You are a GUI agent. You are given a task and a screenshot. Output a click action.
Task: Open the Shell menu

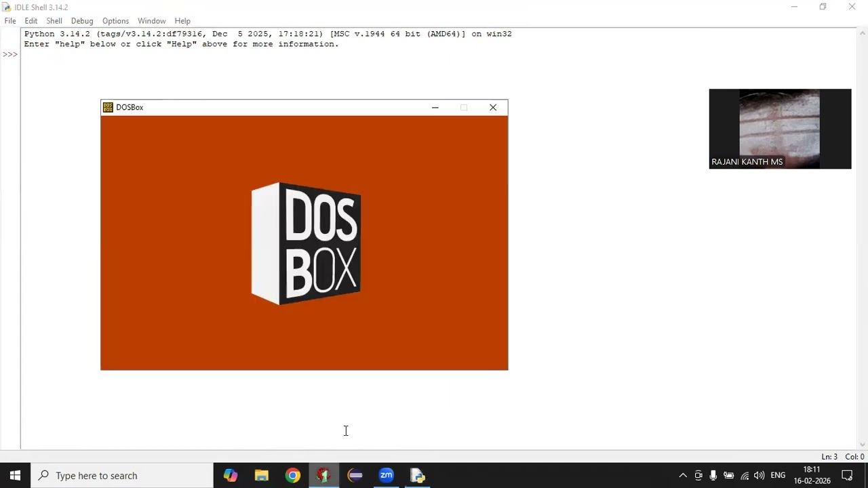pyautogui.click(x=54, y=21)
